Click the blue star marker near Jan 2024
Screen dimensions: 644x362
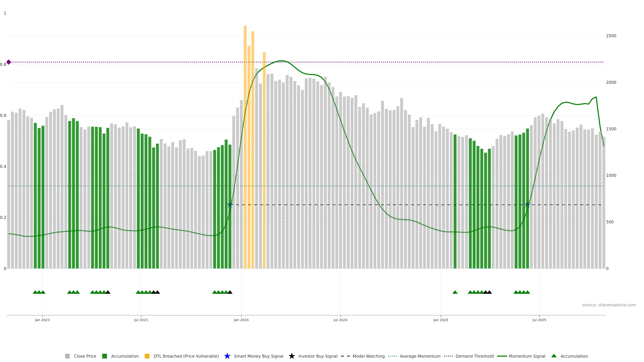230,205
